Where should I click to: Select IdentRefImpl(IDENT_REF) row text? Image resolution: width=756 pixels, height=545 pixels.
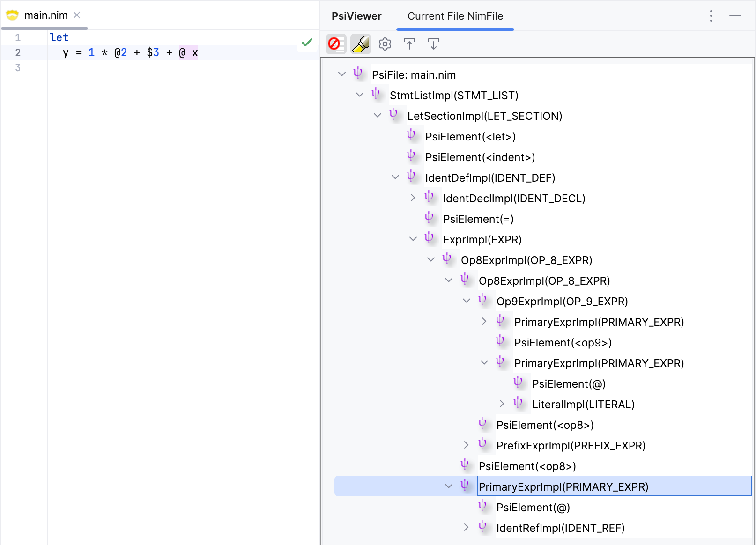(x=561, y=528)
